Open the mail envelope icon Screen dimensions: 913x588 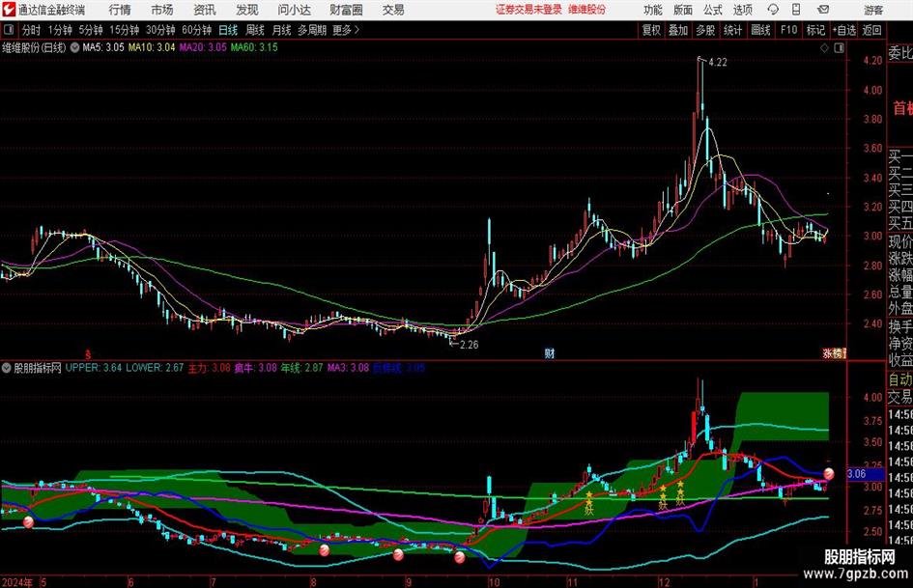(823, 10)
